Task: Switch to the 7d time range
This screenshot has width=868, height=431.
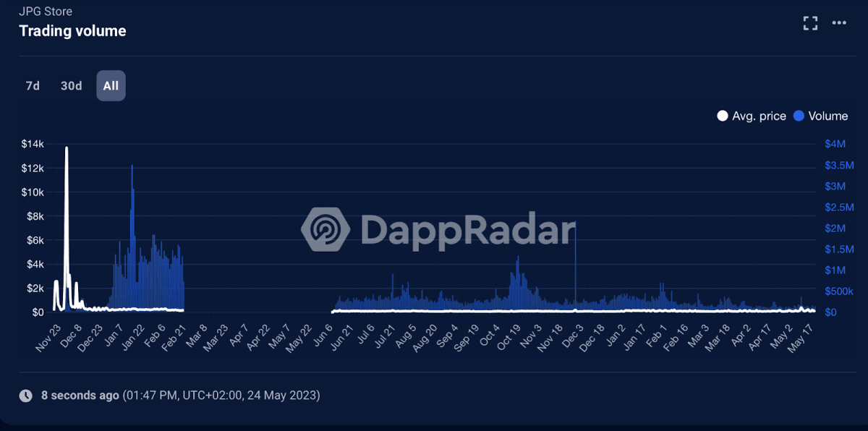Action: coord(32,85)
